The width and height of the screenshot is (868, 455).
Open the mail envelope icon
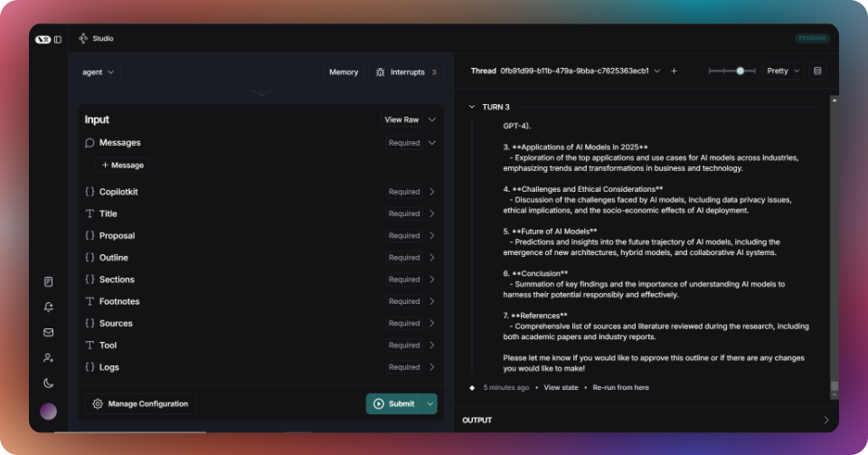pos(49,332)
